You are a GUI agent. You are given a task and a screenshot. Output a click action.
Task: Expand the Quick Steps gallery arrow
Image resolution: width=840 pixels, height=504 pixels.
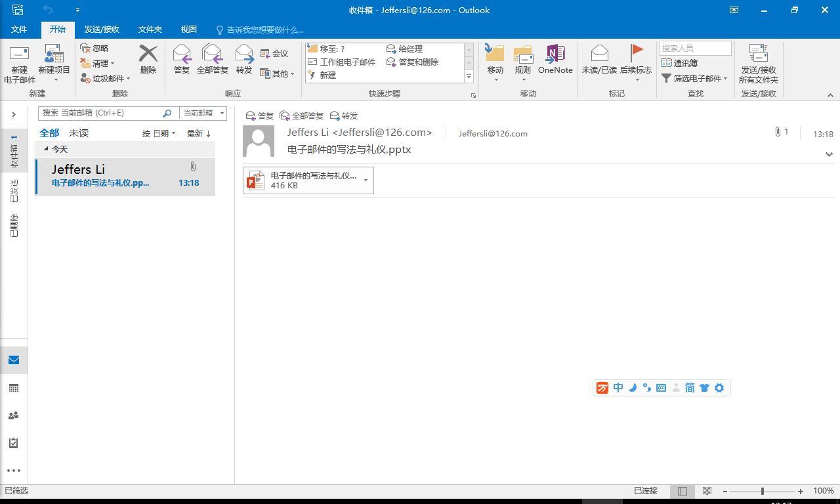click(469, 77)
